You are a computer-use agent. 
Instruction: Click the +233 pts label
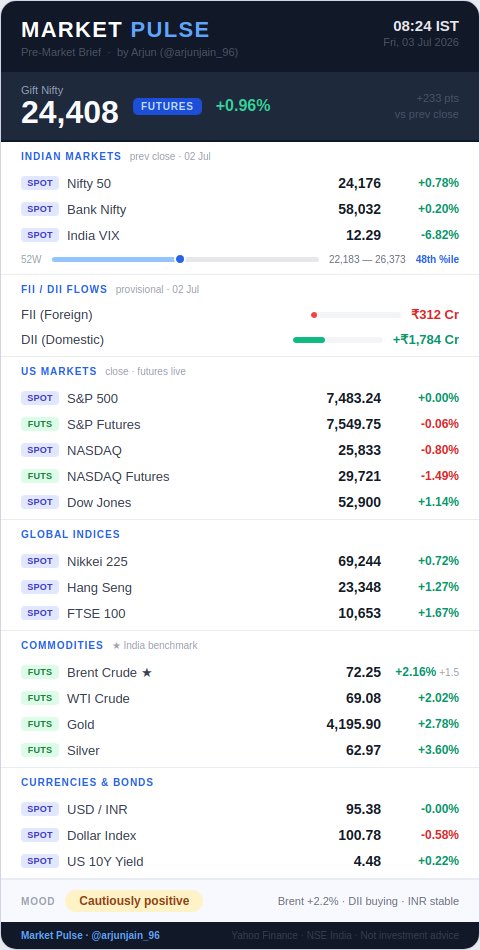click(438, 98)
